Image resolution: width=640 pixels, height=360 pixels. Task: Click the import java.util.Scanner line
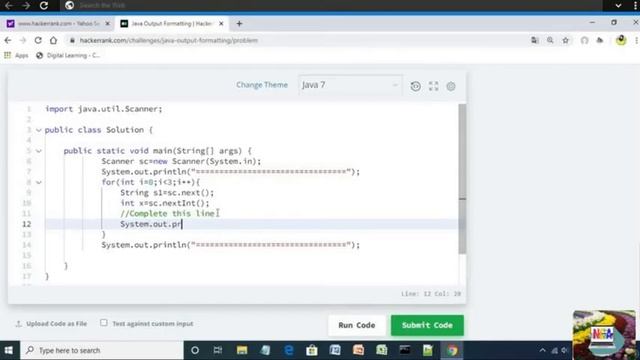coord(104,109)
